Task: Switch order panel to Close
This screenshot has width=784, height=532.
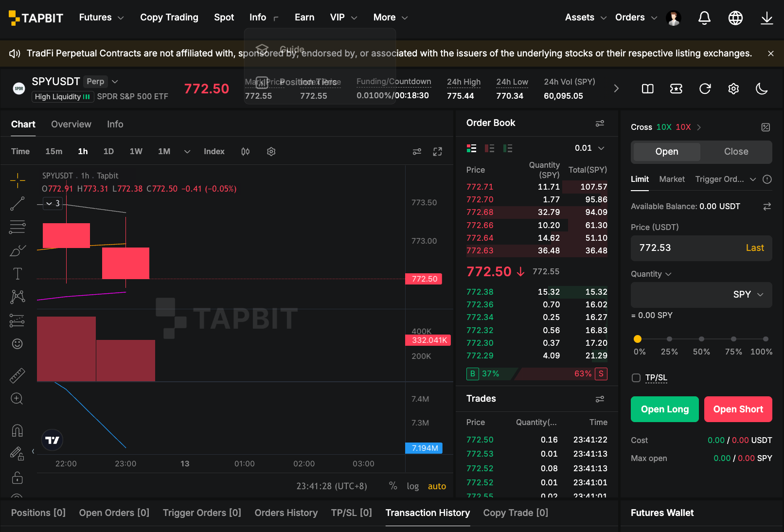Action: pyautogui.click(x=736, y=152)
